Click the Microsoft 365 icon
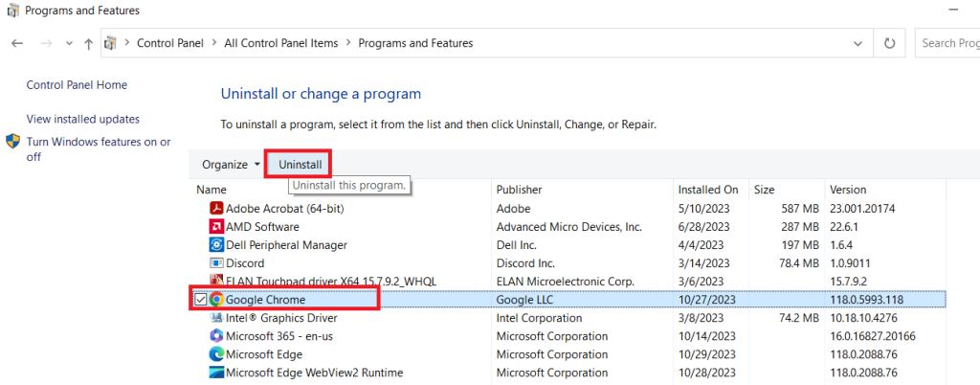The height and width of the screenshot is (385, 980). pyautogui.click(x=216, y=336)
